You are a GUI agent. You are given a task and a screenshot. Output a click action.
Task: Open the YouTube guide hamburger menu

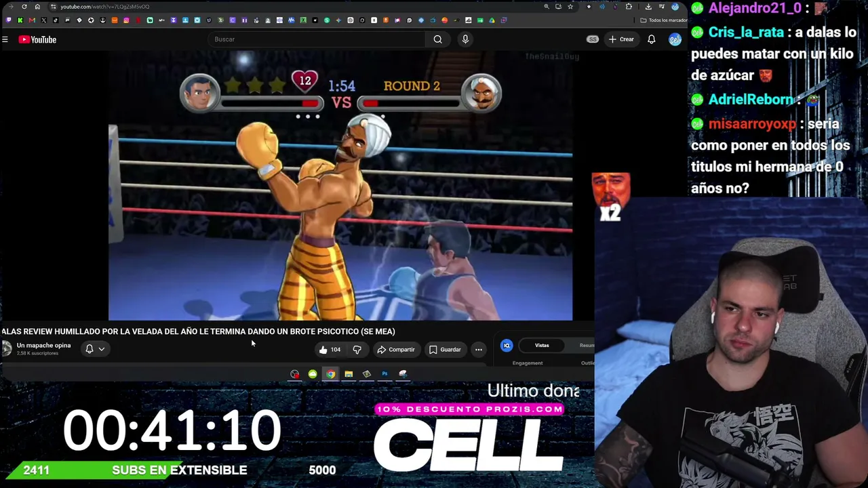[5, 39]
